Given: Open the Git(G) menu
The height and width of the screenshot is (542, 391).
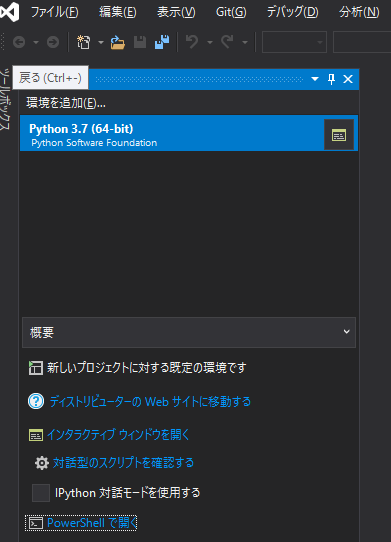Looking at the screenshot, I should pyautogui.click(x=231, y=12).
